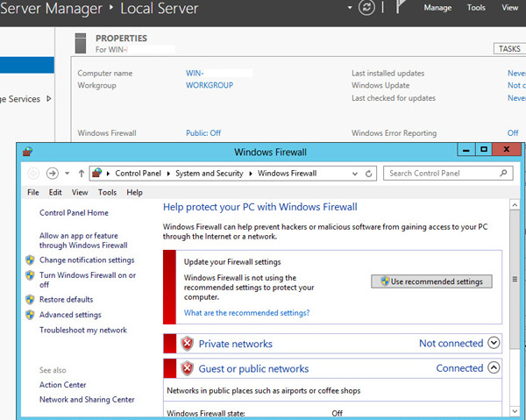Screen dimensions: 526x420
Task: Collapse the Guest or public networks chevron
Action: [494, 367]
